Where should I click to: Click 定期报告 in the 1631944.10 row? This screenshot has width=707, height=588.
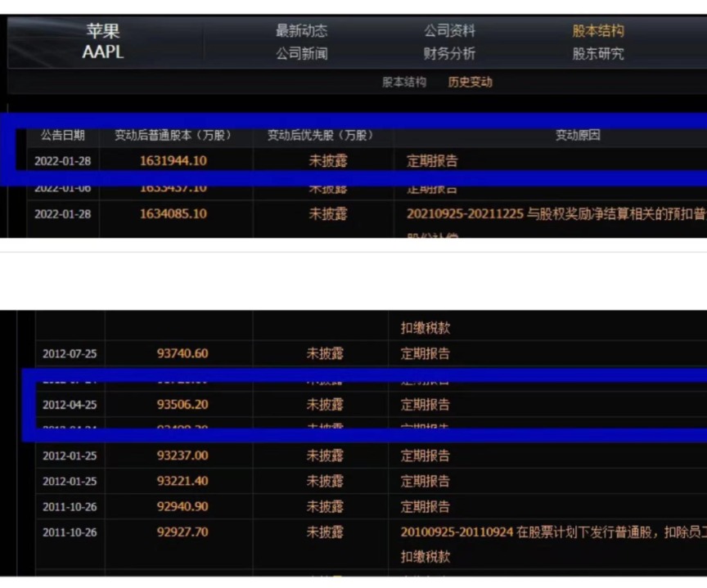pyautogui.click(x=432, y=161)
